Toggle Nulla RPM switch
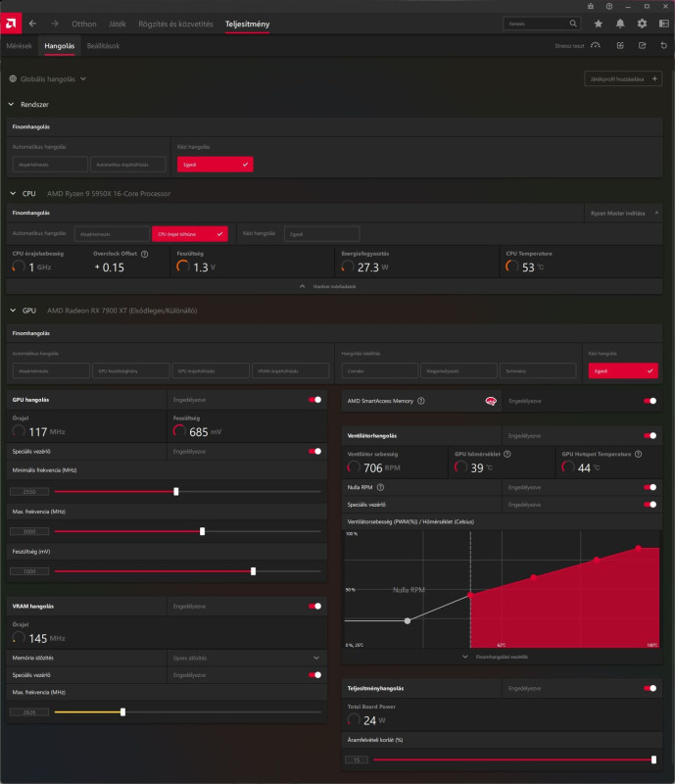This screenshot has width=675, height=784. (650, 487)
